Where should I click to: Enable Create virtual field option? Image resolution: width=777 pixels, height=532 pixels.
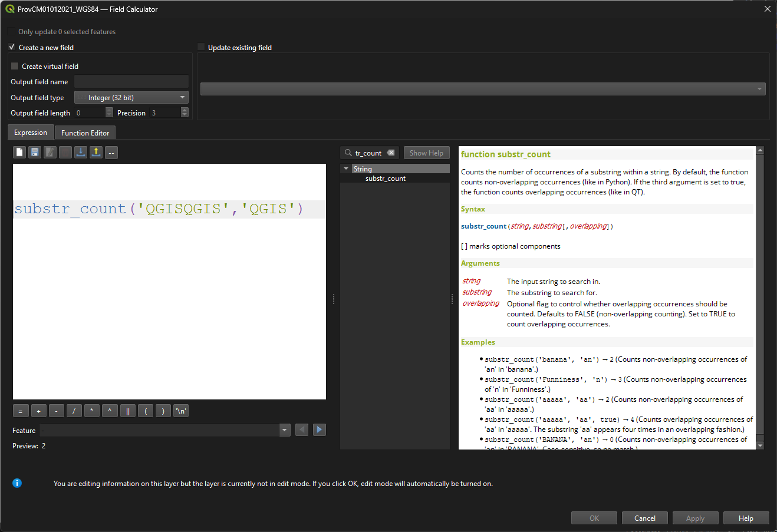15,67
